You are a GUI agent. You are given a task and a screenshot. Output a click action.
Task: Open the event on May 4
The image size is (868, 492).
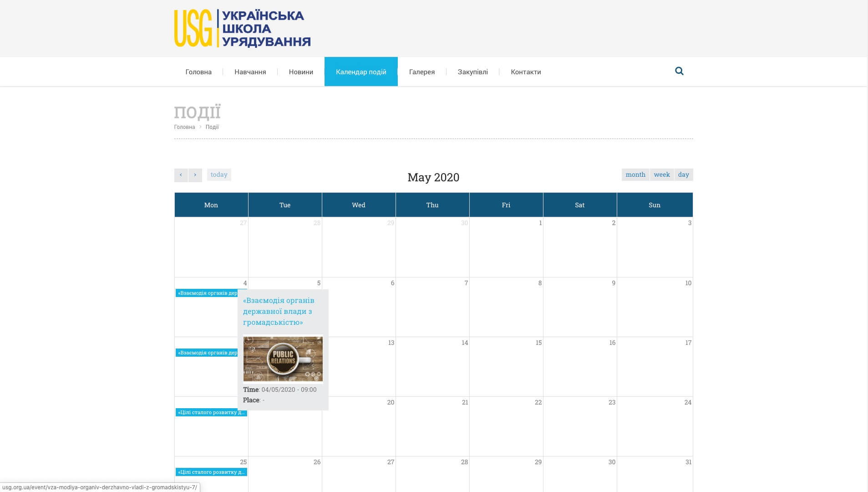(x=207, y=293)
